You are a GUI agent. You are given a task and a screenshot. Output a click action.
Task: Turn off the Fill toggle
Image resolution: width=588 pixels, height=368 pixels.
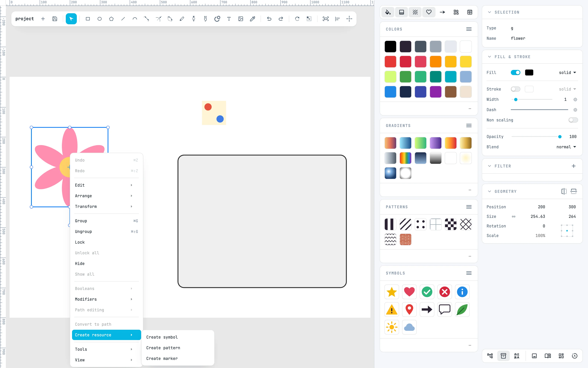(x=515, y=72)
